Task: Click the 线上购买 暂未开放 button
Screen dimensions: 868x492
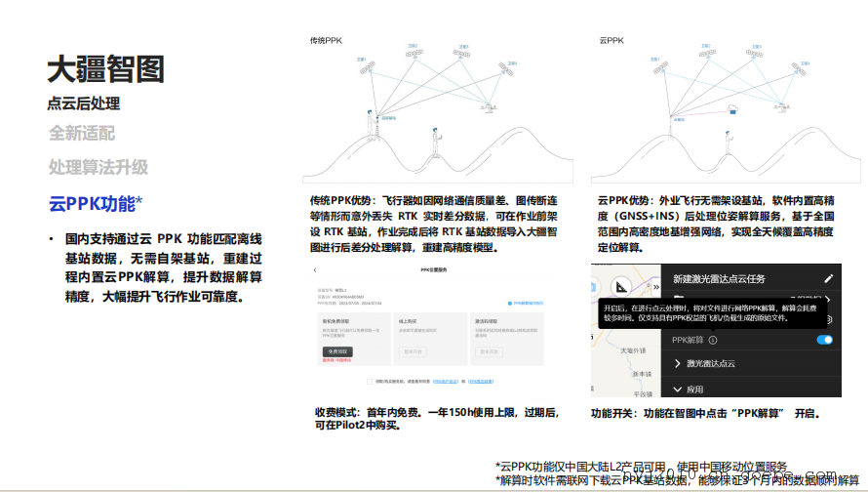Action: pyautogui.click(x=414, y=350)
